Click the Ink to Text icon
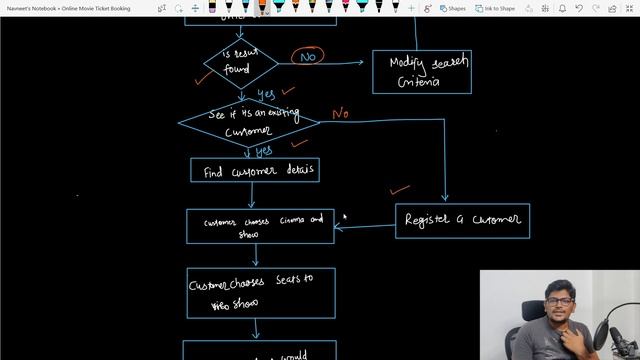 (x=529, y=8)
